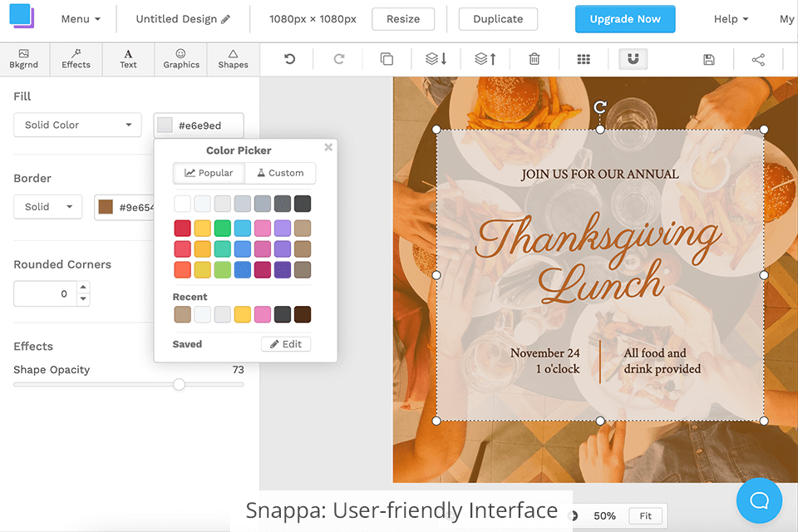Open the Graphics panel

[181, 60]
